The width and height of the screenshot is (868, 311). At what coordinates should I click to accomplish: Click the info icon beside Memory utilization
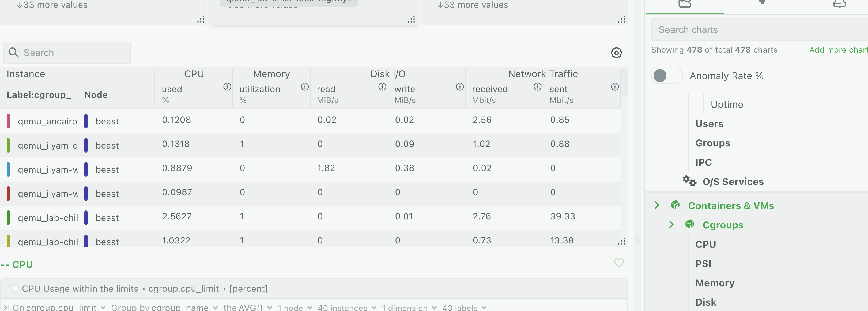click(305, 87)
